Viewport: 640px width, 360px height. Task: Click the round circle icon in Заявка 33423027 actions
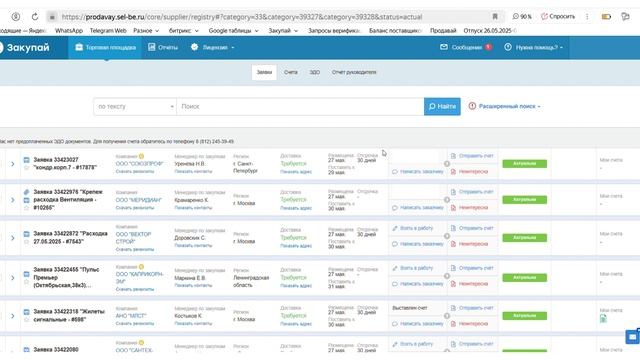447,164
